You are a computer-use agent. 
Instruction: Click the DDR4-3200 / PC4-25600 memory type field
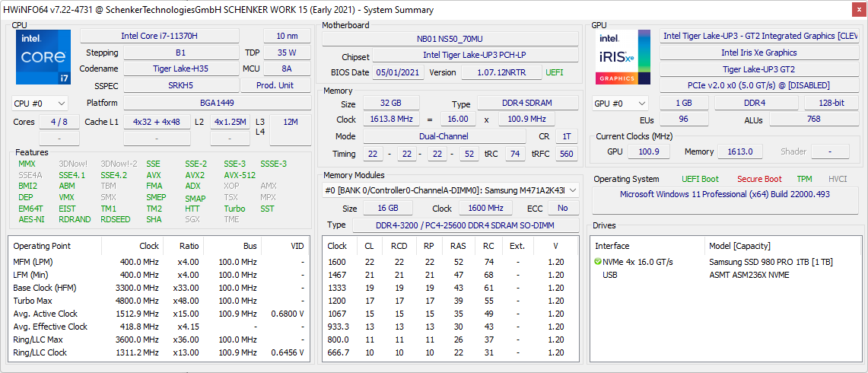point(465,225)
